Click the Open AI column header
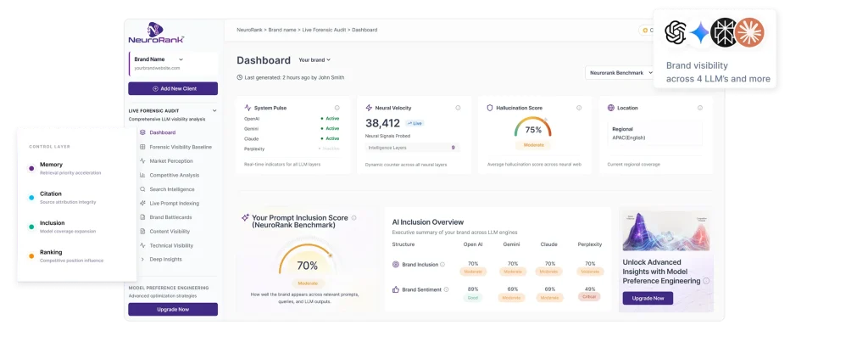The height and width of the screenshot is (342, 868). pyautogui.click(x=473, y=244)
